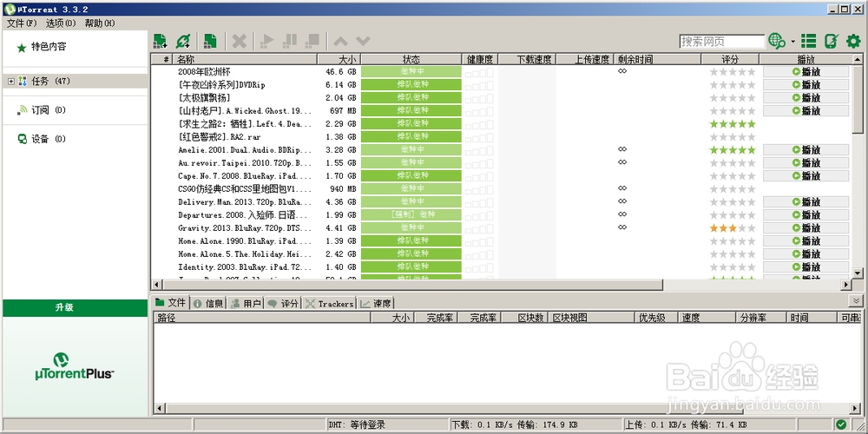Image resolution: width=868 pixels, height=434 pixels.
Task: Open the search engine dropdown arrow
Action: tap(792, 42)
